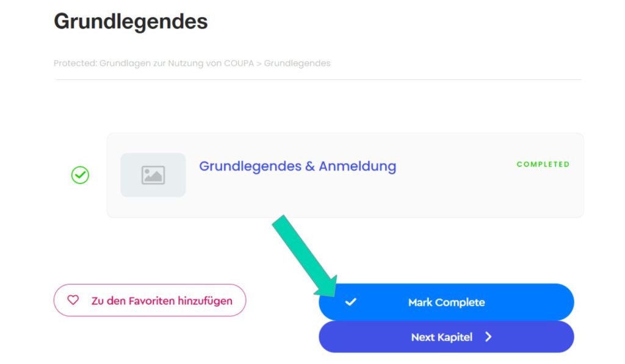Open the Grundlegendes & Anmeldung lesson link

297,166
